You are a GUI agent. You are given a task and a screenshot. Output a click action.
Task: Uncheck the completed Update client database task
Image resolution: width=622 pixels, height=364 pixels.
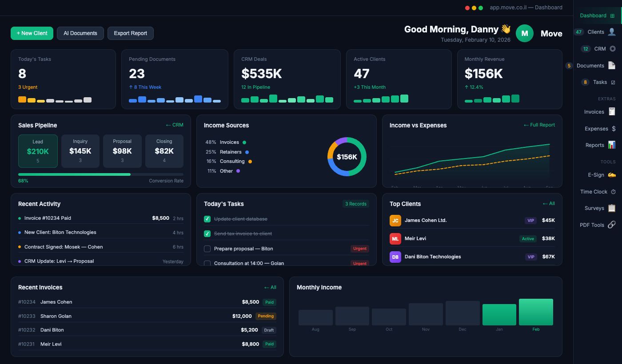(x=207, y=219)
